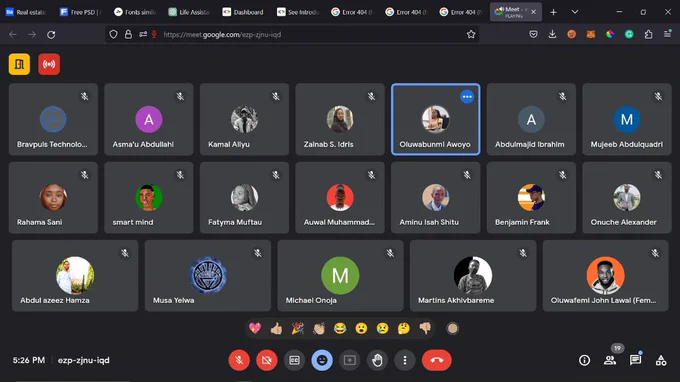The height and width of the screenshot is (382, 680).
Task: Send the thinking face reaction
Action: coord(404,328)
